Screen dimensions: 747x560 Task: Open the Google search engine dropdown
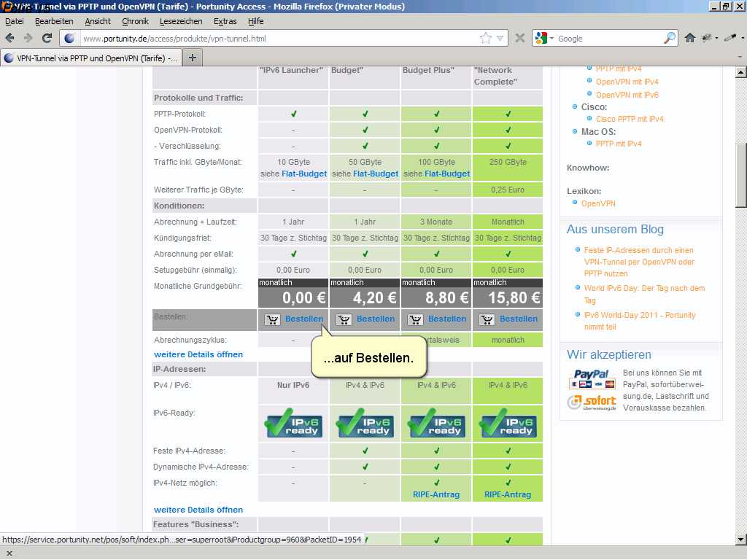click(544, 38)
